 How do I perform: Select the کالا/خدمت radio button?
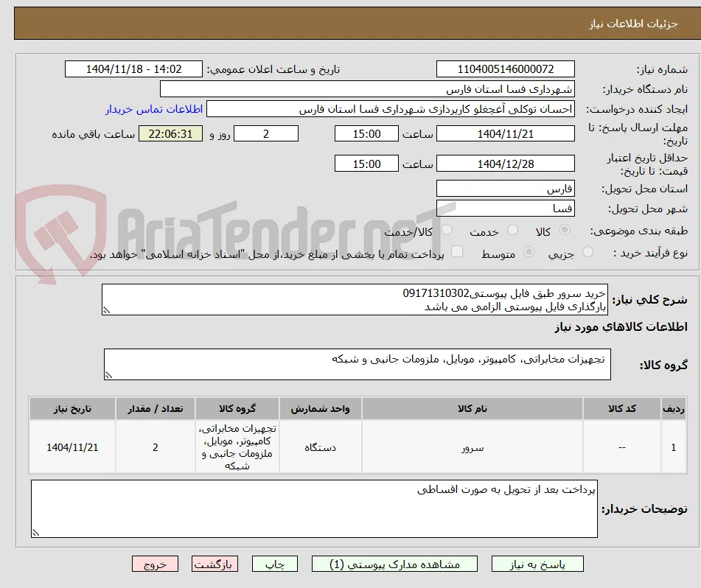pos(446,230)
